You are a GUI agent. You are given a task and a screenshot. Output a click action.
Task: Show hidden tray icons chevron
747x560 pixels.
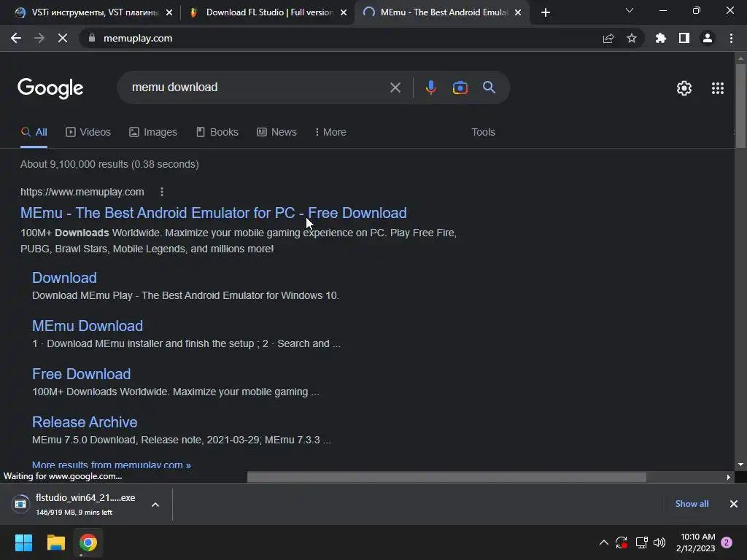603,542
